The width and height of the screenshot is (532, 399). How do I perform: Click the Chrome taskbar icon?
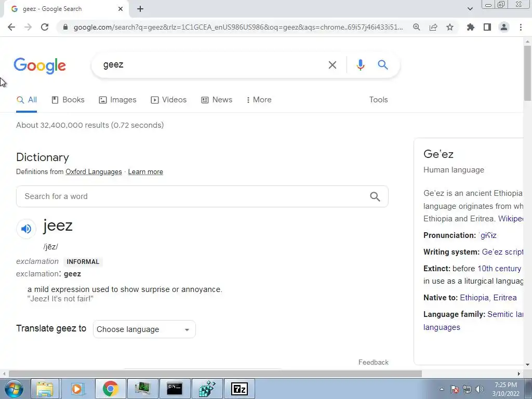tap(110, 389)
